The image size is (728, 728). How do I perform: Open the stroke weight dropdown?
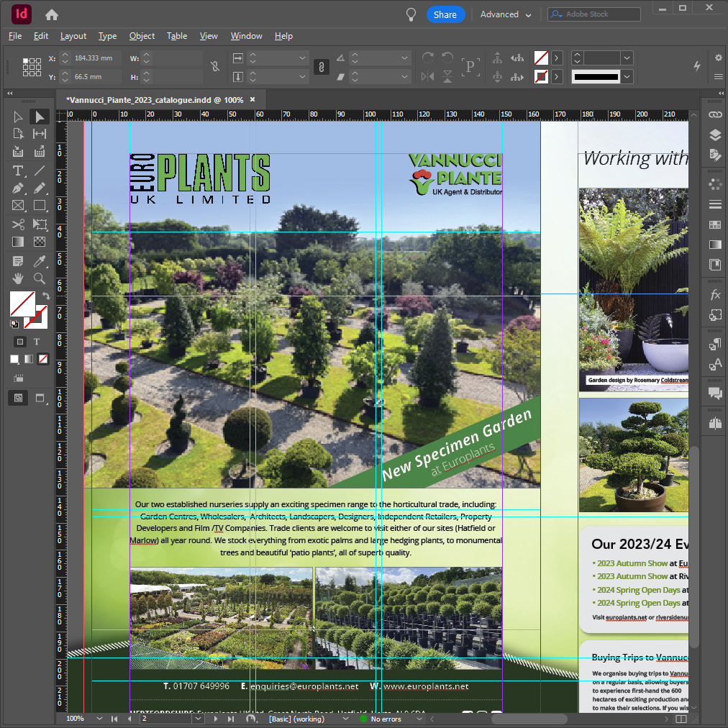627,58
